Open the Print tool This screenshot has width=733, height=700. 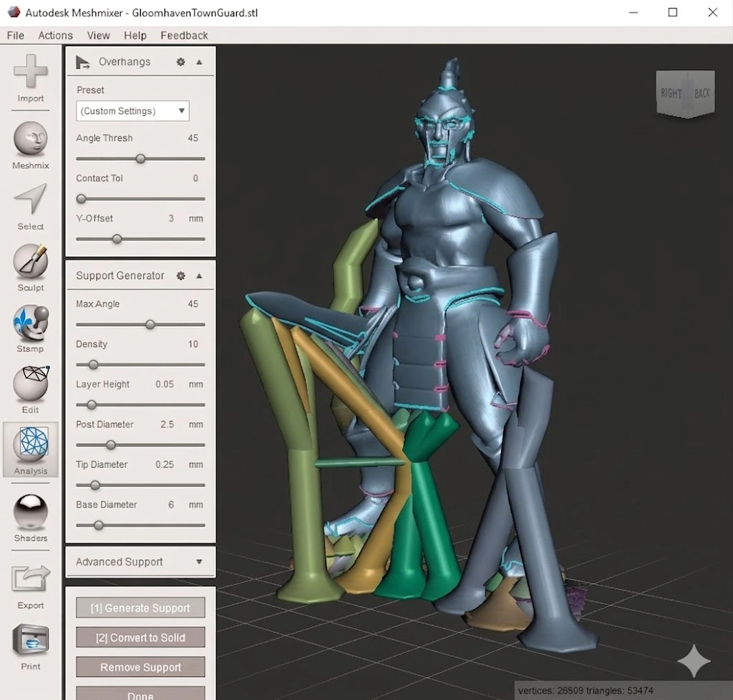point(30,647)
